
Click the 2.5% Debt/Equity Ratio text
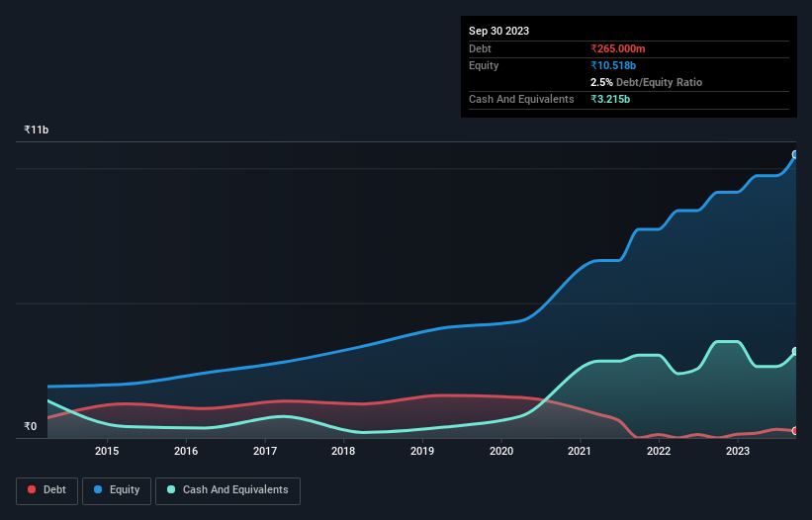click(x=646, y=82)
